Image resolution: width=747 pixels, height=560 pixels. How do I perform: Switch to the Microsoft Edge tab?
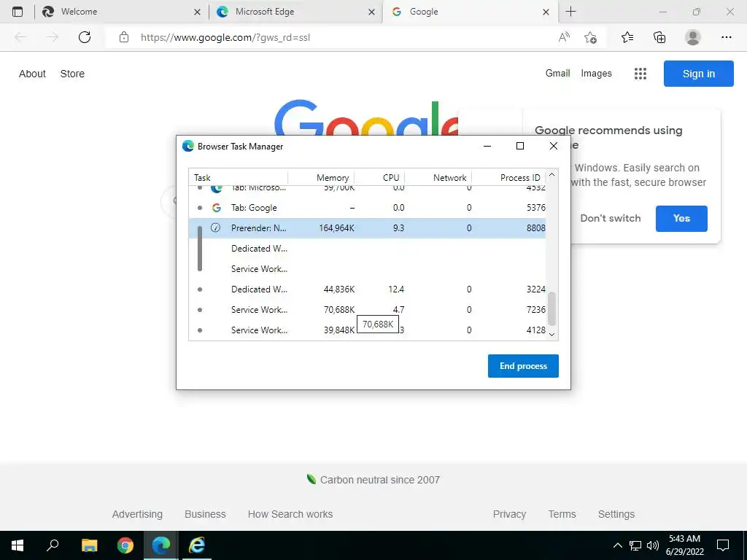tap(296, 12)
